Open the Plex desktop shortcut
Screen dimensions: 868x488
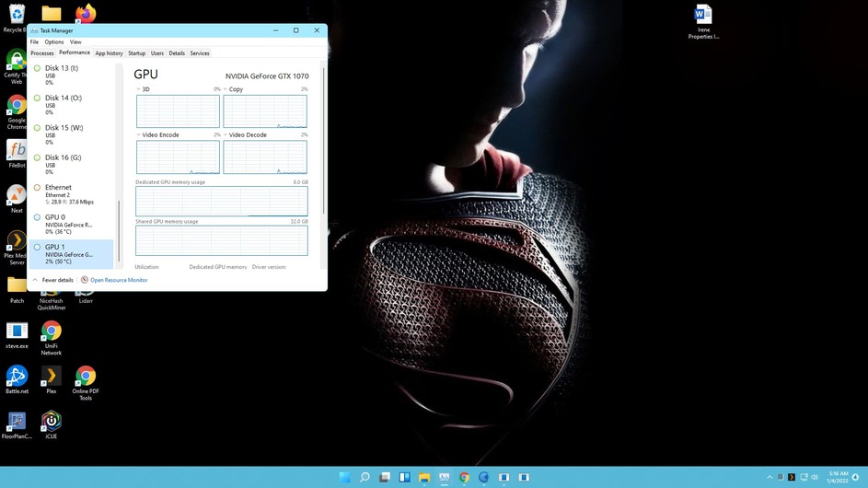pyautogui.click(x=51, y=380)
